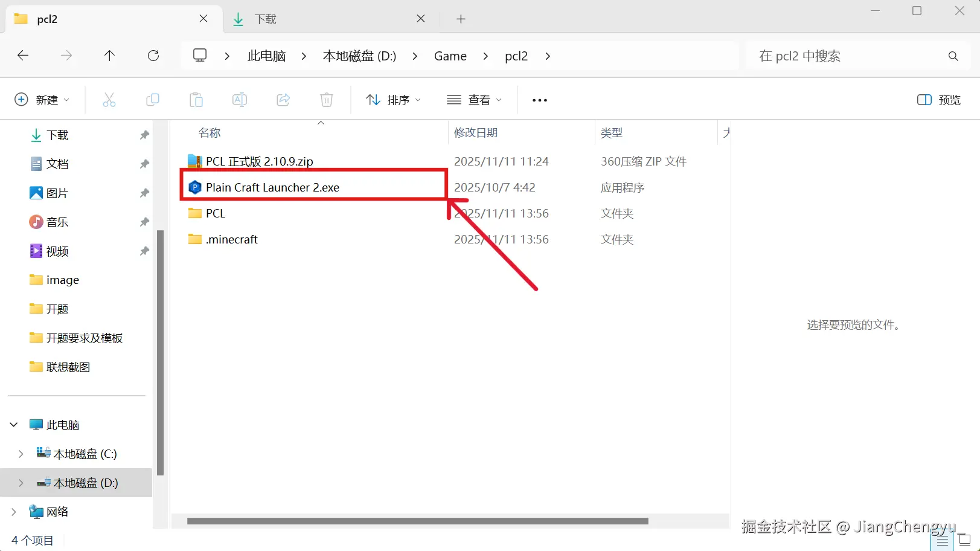Navigate to 本地磁盘 (D:) in address bar
980x551 pixels.
[360, 56]
